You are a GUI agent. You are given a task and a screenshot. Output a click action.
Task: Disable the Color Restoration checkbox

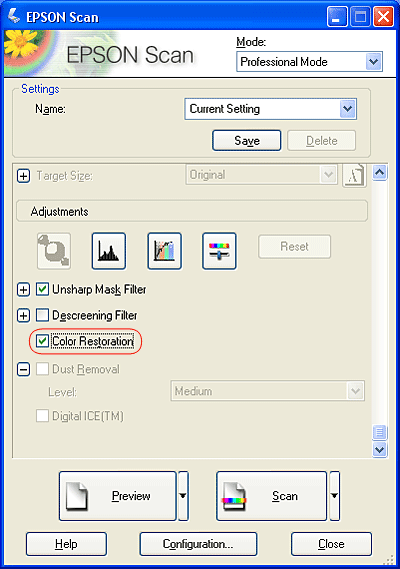[x=42, y=341]
